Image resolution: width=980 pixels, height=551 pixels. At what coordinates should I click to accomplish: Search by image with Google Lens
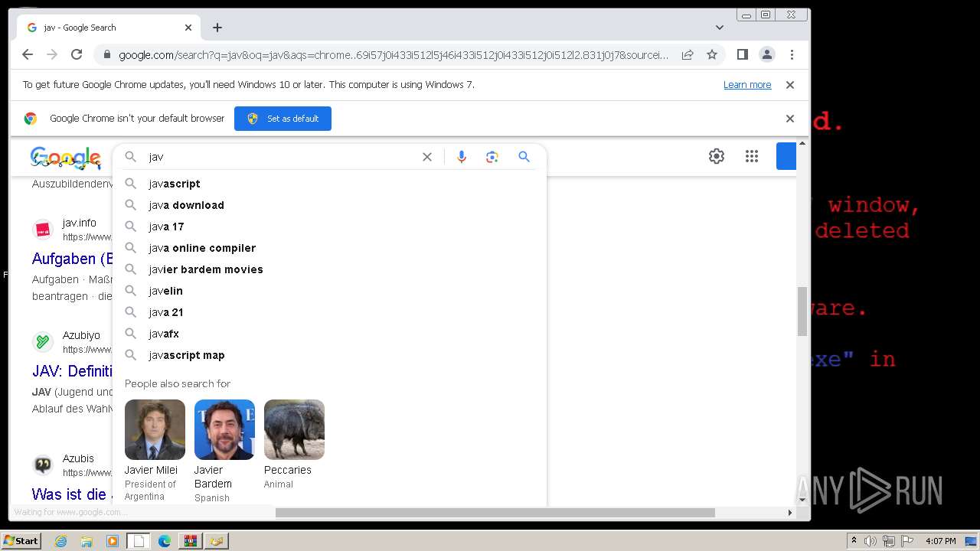(x=492, y=157)
